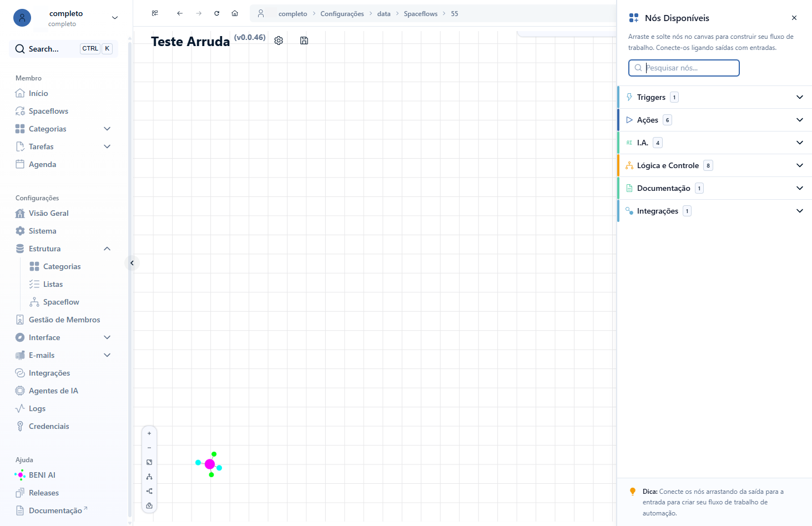Toggle the minimap pin icon
Screen dimensions: 812x526
[149, 505]
